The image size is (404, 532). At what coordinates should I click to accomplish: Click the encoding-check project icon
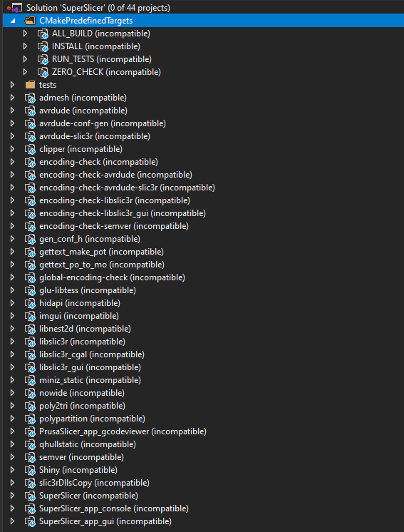click(30, 162)
